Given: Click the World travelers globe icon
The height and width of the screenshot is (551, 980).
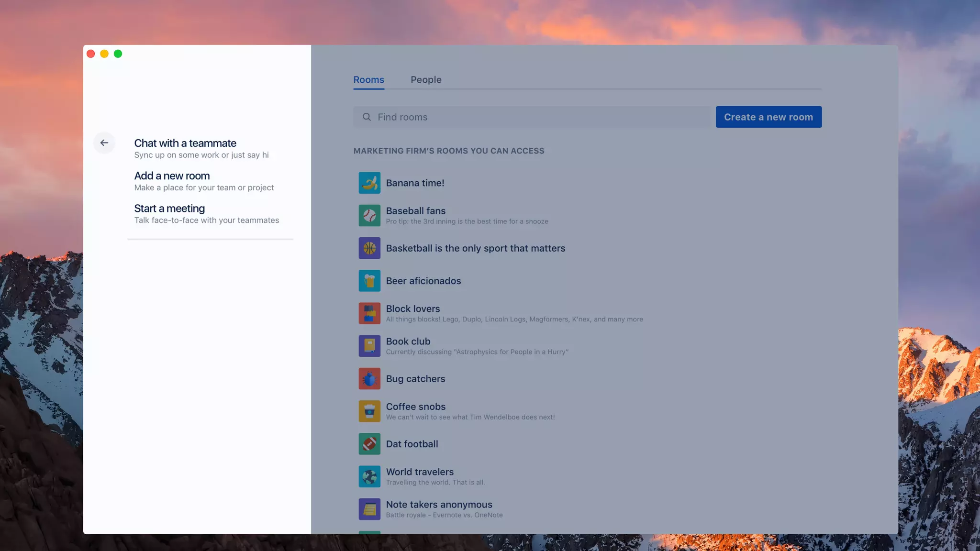Looking at the screenshot, I should click(369, 476).
